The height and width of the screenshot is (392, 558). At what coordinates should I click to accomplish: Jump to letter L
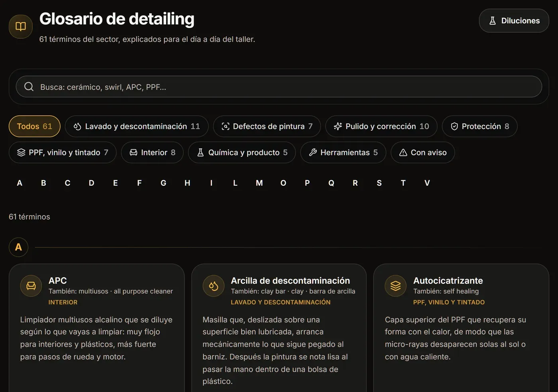click(x=235, y=183)
